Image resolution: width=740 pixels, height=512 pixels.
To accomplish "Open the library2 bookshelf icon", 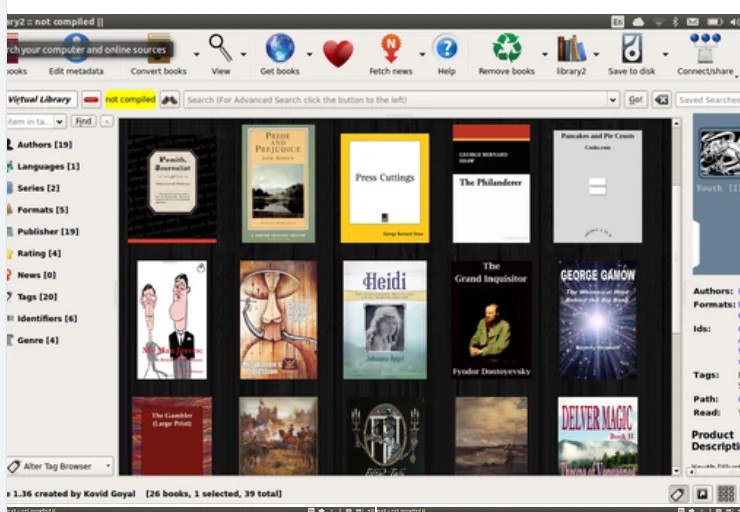I will coord(571,48).
